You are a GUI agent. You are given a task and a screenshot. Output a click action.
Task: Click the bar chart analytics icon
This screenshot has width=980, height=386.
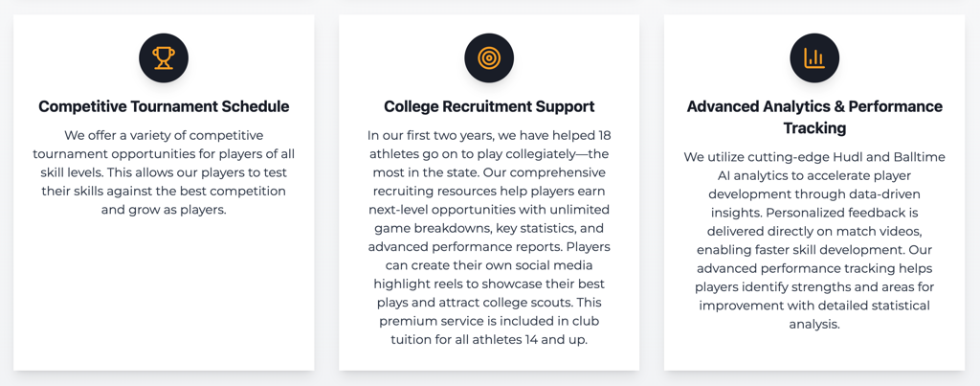tap(813, 58)
